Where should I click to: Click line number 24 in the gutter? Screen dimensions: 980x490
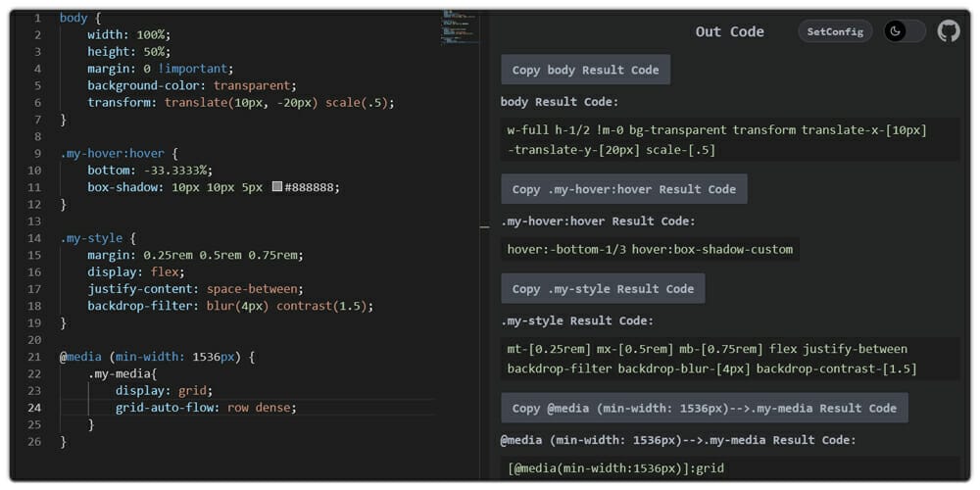click(x=35, y=408)
